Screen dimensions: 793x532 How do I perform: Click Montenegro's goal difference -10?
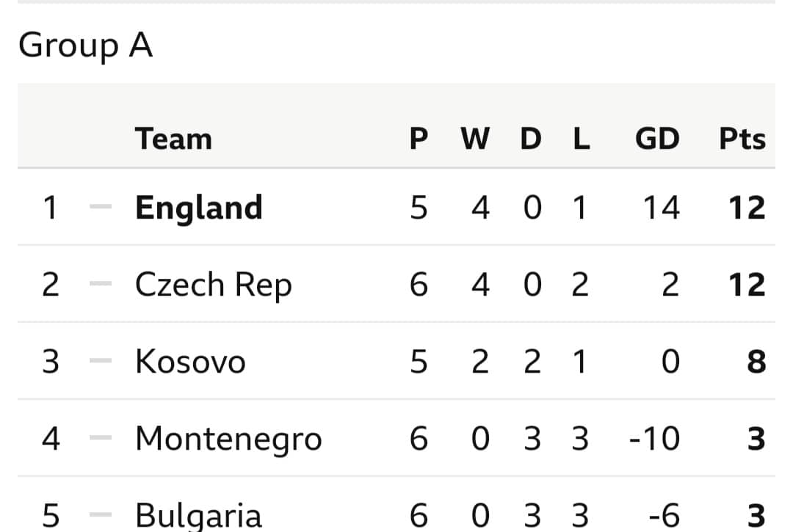click(x=654, y=439)
